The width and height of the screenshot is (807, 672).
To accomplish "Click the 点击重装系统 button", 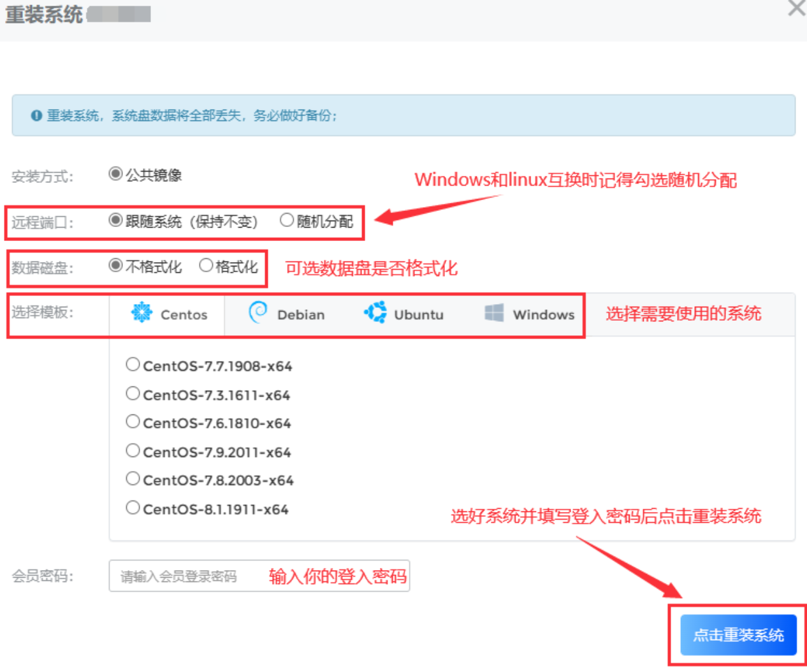I will (x=738, y=635).
